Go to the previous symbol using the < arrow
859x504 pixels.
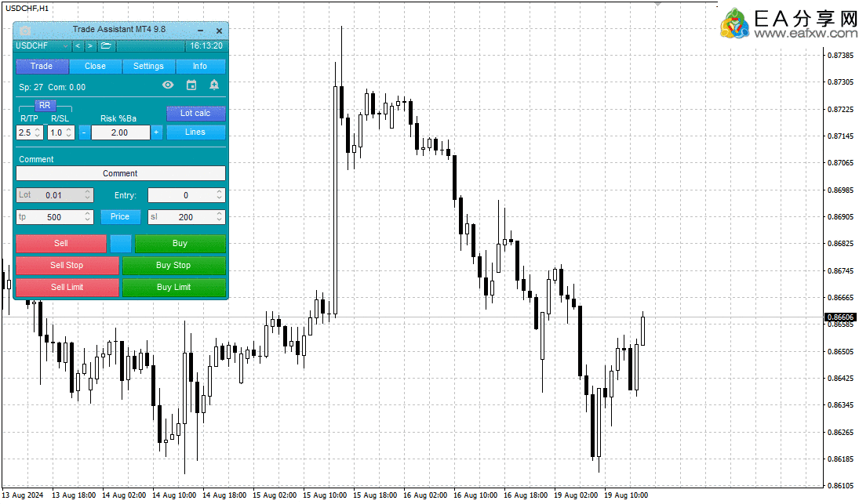tap(78, 46)
